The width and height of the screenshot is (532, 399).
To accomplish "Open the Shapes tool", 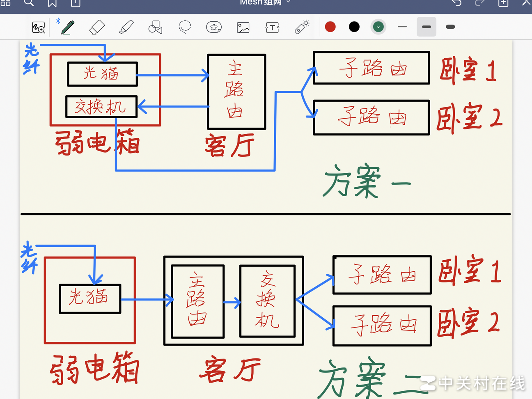I will (x=155, y=27).
